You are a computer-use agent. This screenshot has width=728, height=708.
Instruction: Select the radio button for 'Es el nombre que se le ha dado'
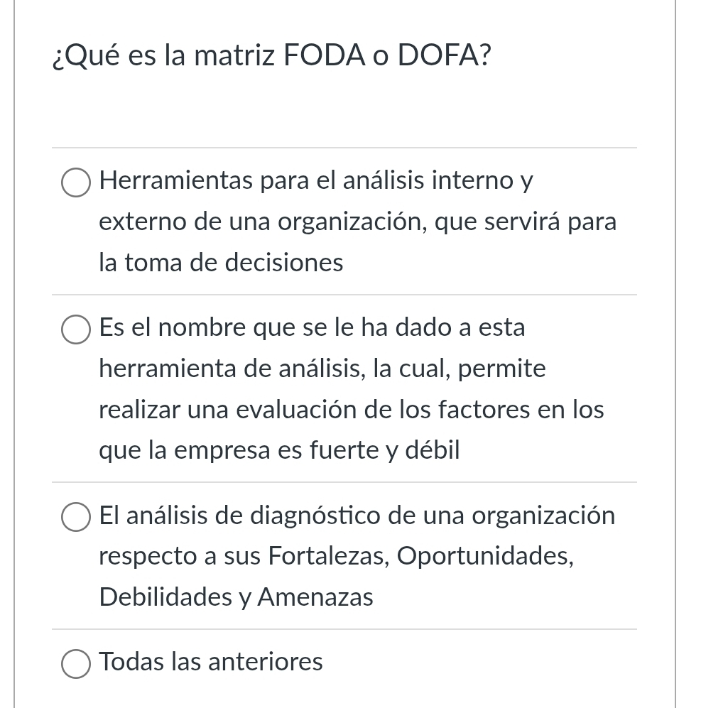[75, 330]
